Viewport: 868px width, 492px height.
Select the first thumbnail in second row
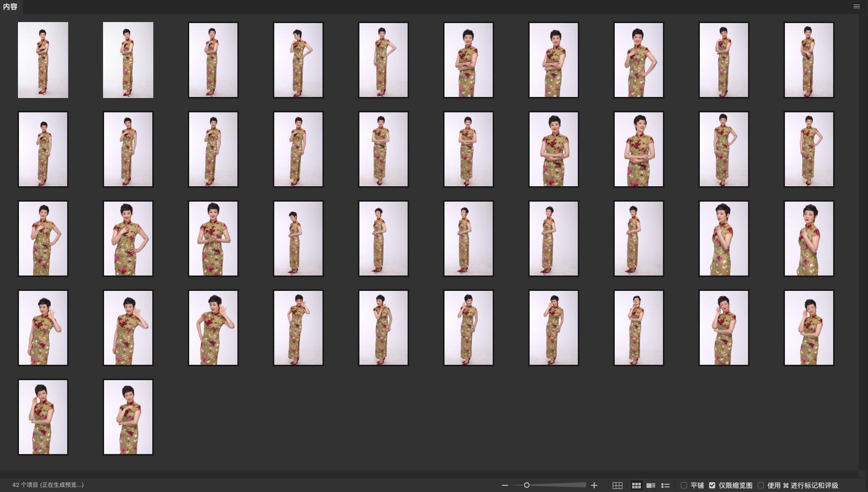coord(43,149)
